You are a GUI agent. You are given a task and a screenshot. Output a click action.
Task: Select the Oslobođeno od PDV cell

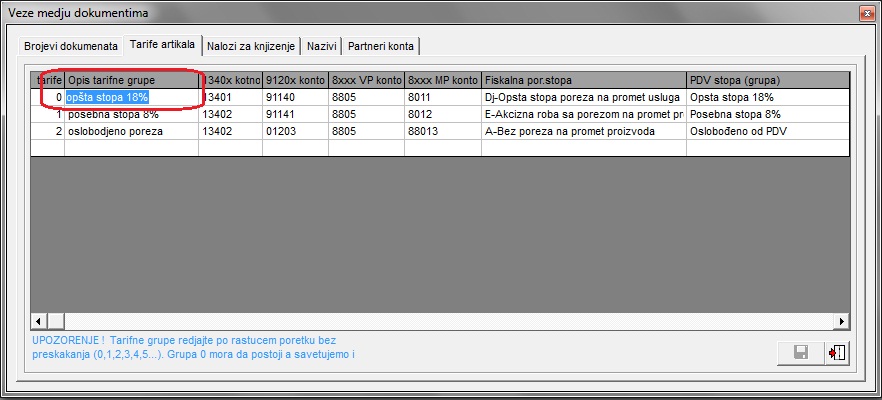(767, 131)
